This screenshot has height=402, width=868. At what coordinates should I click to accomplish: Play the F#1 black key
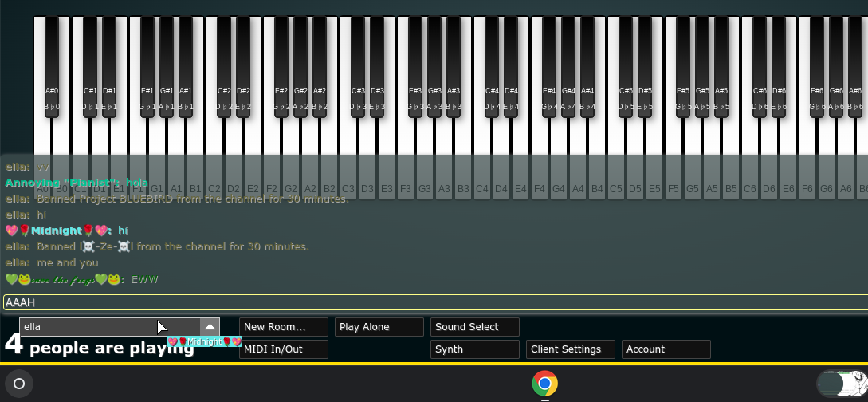tap(147, 66)
